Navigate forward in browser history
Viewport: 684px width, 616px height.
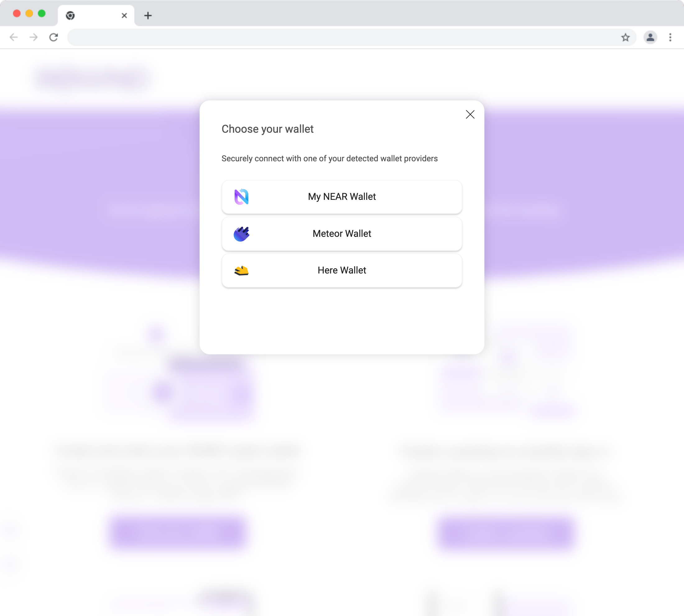34,37
